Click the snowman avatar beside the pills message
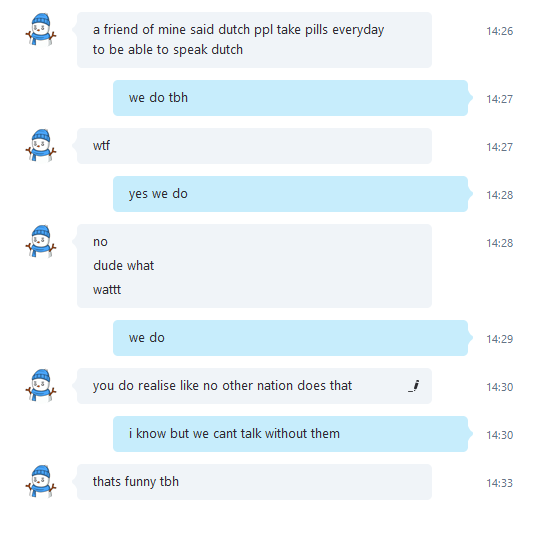 (x=41, y=30)
